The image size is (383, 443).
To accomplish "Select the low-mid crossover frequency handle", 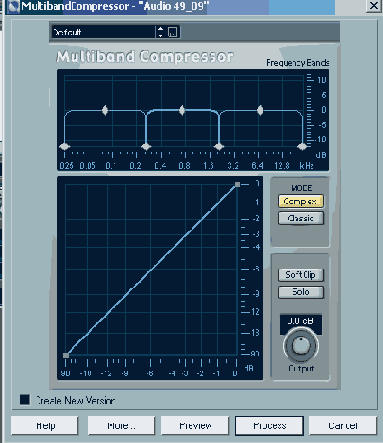I will [x=146, y=146].
